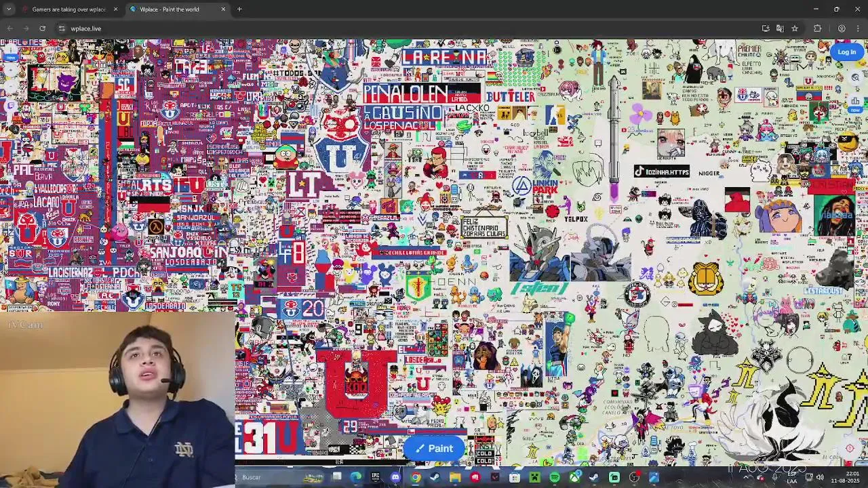Click the Steam icon next to Chrome
Screen dimensions: 868x488
pyautogui.click(x=435, y=477)
